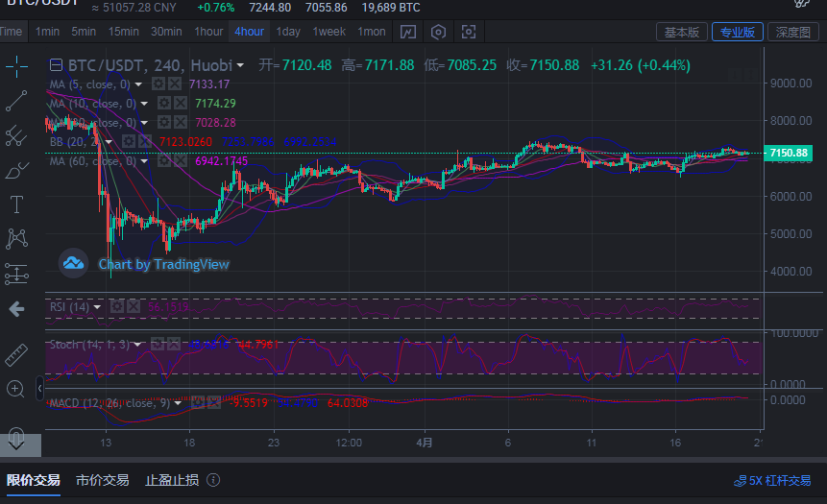This screenshot has height=504, width=827.
Task: Click the zoom in magnifier tool
Action: click(15, 390)
